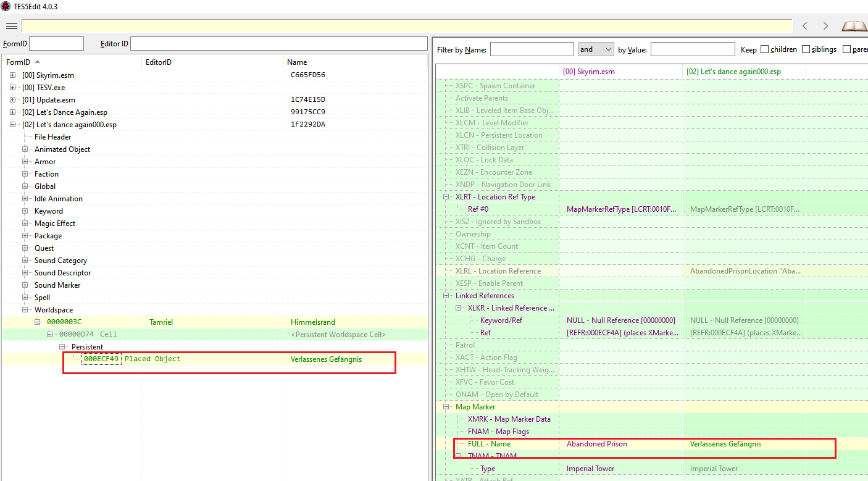Check the Keep siblings checkbox
This screenshot has height=481, width=868.
tap(806, 49)
